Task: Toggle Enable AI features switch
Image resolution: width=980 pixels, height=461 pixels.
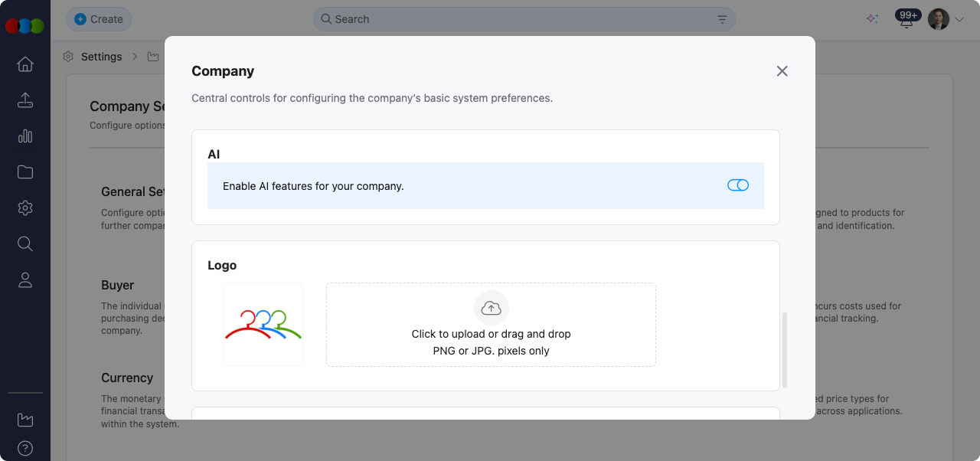Action: 737,185
